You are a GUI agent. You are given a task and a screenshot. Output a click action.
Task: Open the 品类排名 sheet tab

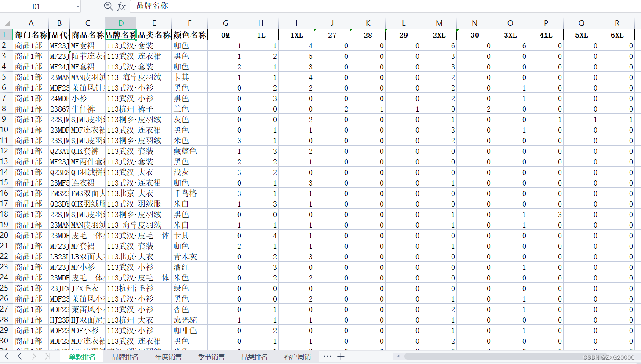pos(254,357)
